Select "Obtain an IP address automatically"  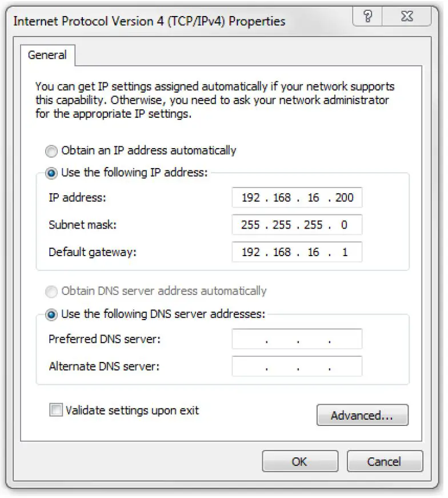(51, 151)
